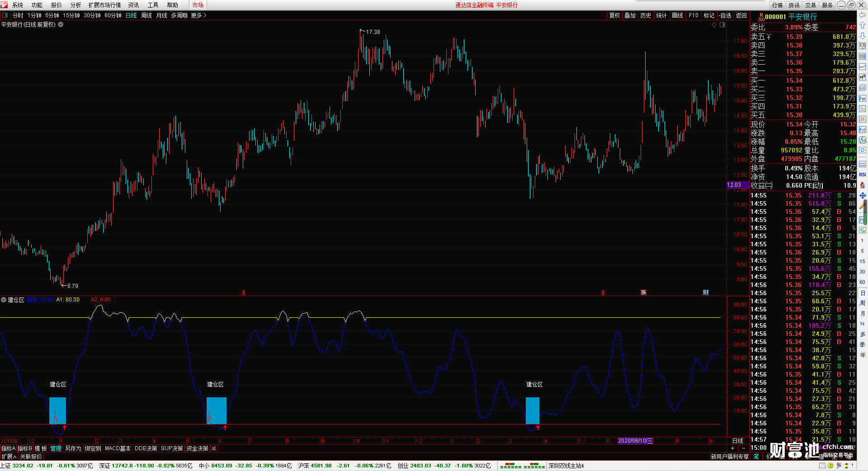Toggle the 60-minute period in sidebar
Image resolution: width=868 pixels, height=471 pixels.
coord(863,283)
